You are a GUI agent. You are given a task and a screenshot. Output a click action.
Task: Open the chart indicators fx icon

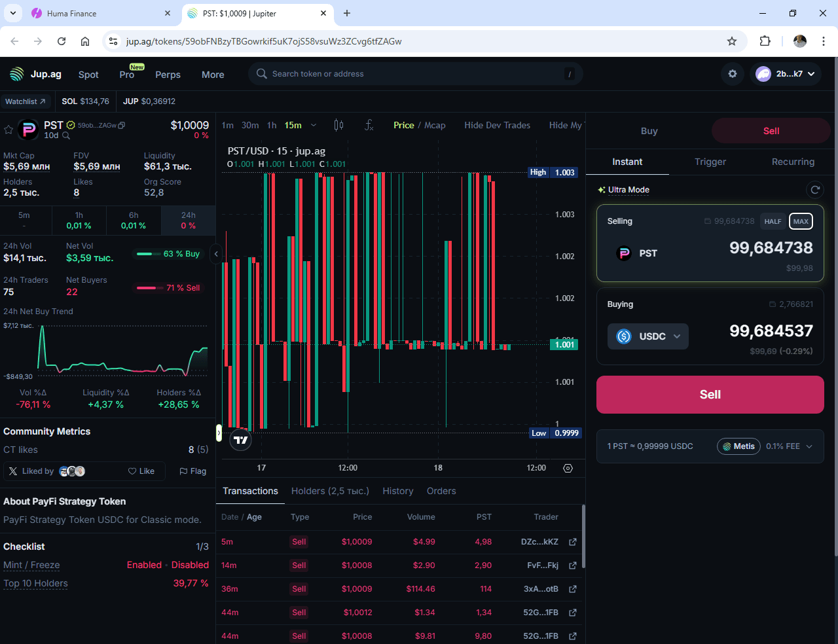click(x=369, y=125)
